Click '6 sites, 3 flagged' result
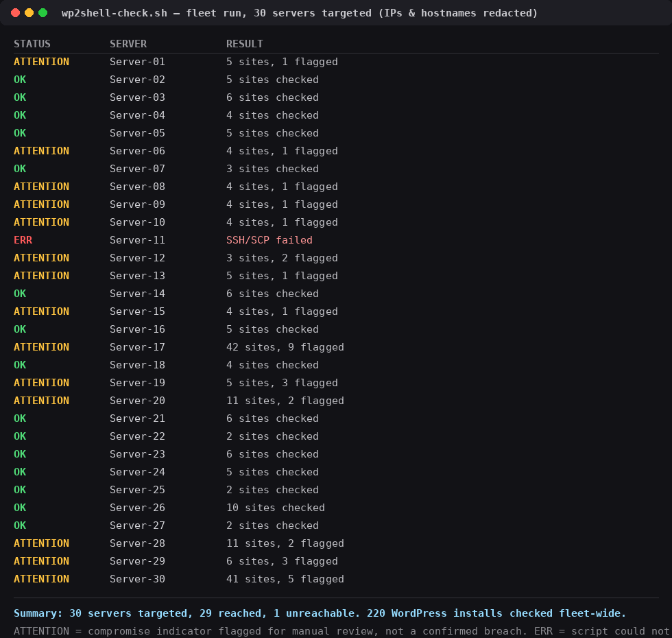The image size is (672, 638). click(x=282, y=561)
